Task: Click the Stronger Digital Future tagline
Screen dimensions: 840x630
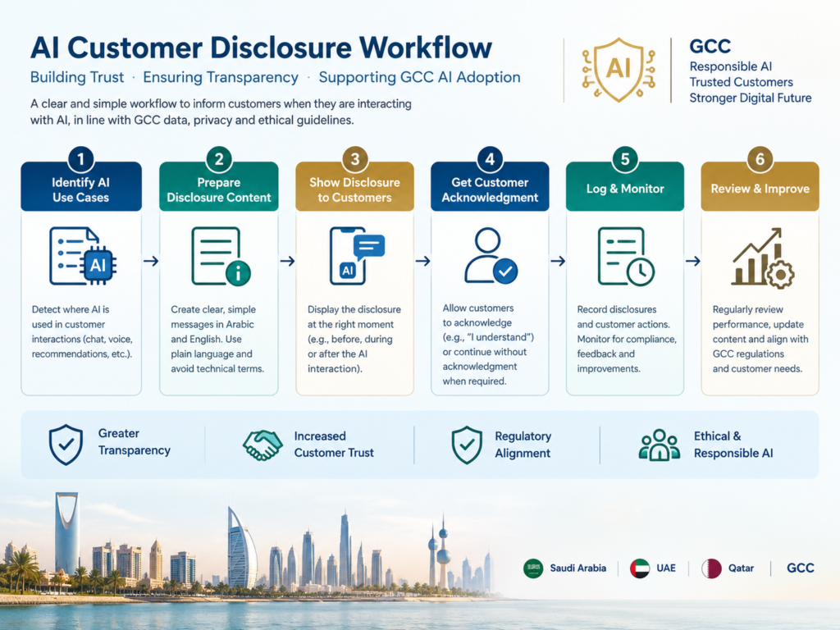Action: point(750,98)
